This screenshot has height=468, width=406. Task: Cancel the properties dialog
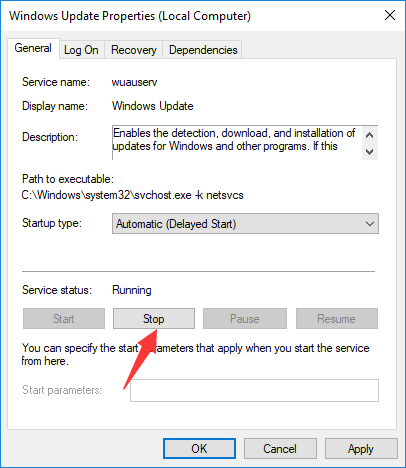pos(280,449)
